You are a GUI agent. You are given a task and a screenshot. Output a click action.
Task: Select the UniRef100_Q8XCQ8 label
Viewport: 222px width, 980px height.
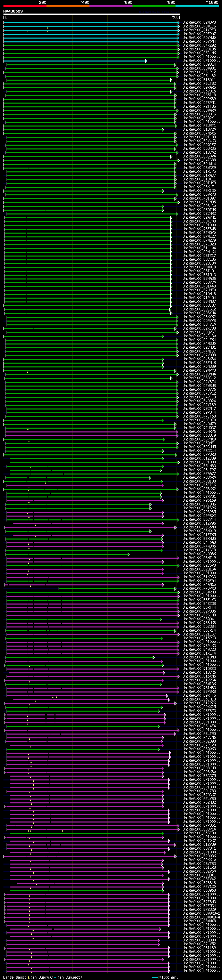(199, 221)
